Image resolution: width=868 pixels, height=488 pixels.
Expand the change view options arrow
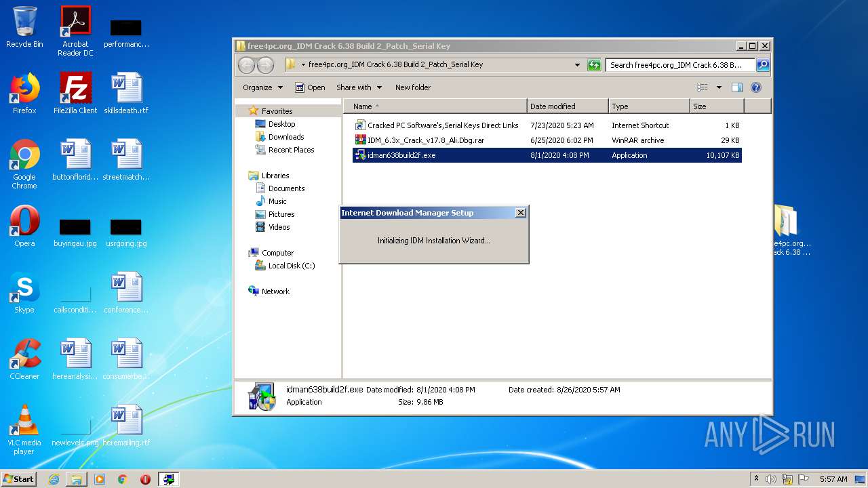click(x=719, y=87)
